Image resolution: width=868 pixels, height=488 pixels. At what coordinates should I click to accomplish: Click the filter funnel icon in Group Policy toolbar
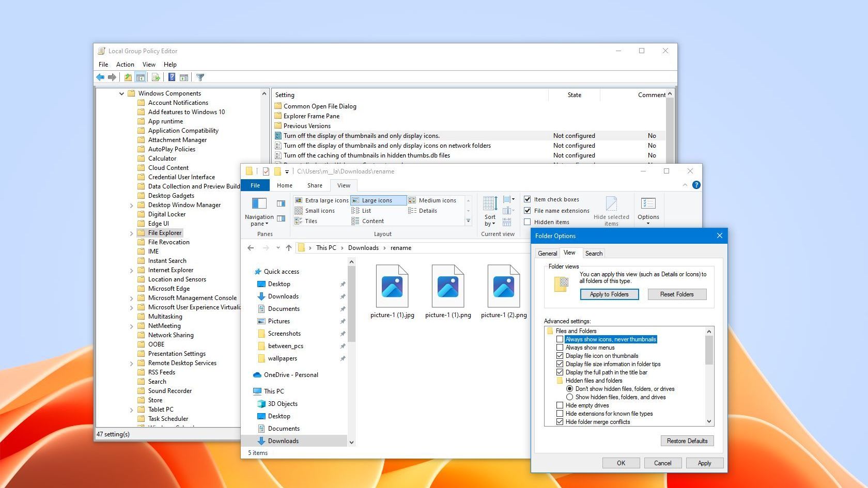click(x=200, y=77)
